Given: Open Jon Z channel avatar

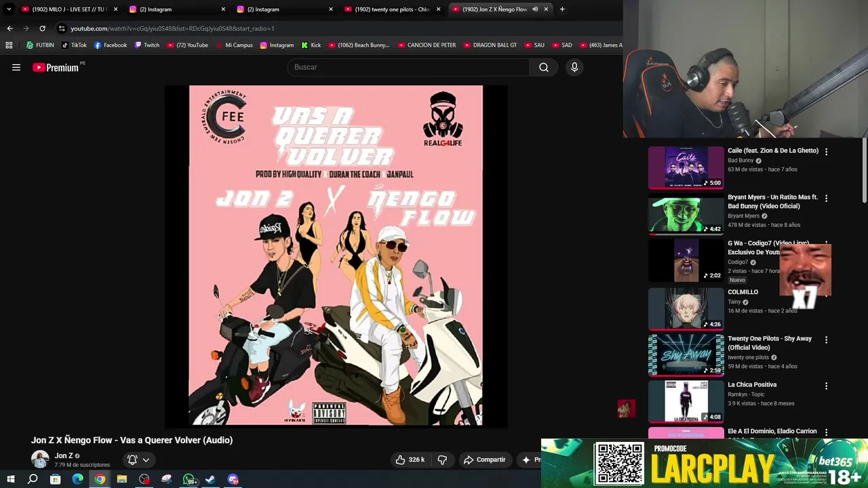Looking at the screenshot, I should pyautogui.click(x=40, y=460).
